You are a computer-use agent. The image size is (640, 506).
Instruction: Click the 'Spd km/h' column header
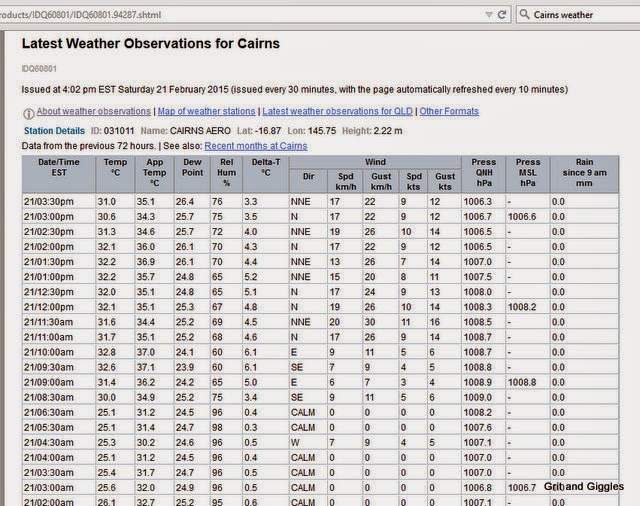coord(345,181)
